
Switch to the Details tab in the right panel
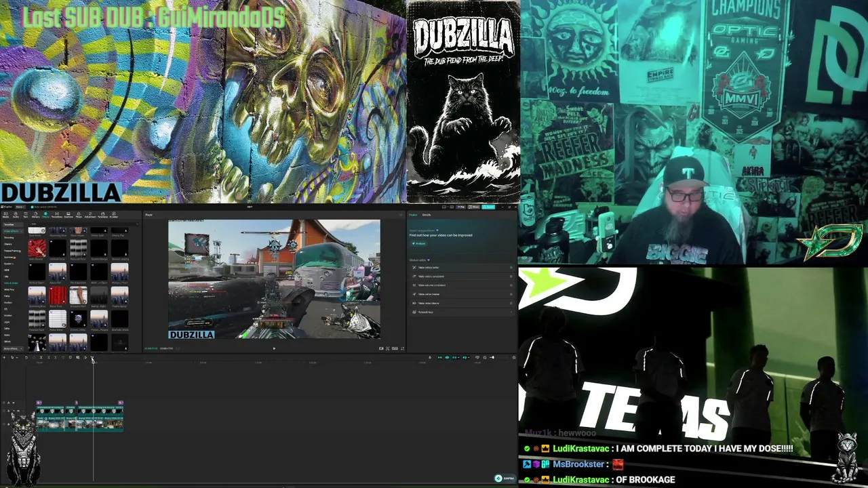[427, 215]
